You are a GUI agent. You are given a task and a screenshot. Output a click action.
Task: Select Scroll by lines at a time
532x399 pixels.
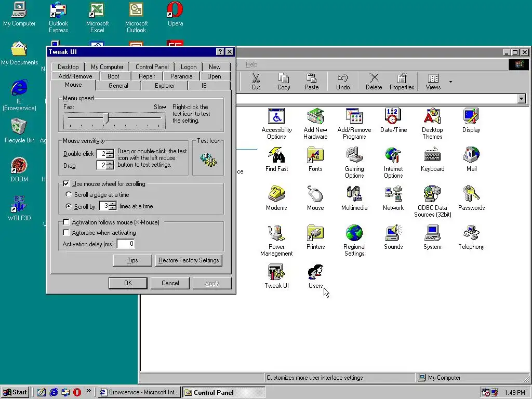(69, 206)
